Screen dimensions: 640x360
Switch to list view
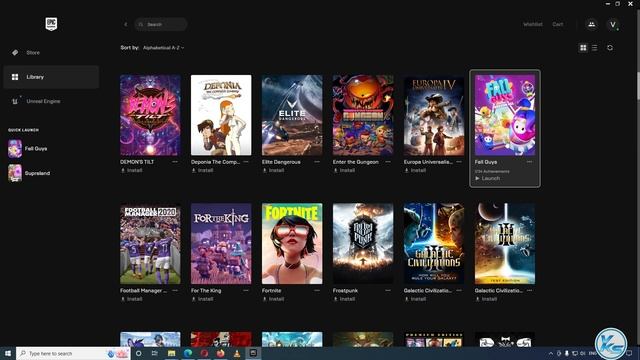click(x=595, y=48)
